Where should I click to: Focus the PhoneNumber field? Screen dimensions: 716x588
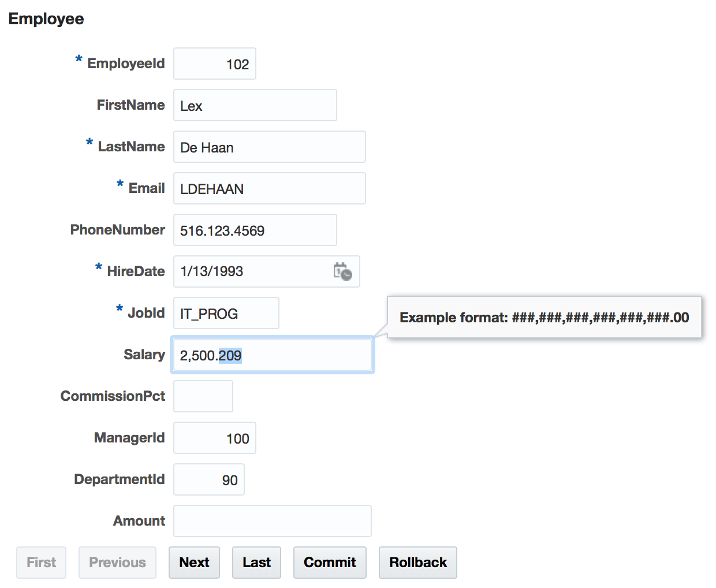pos(255,230)
